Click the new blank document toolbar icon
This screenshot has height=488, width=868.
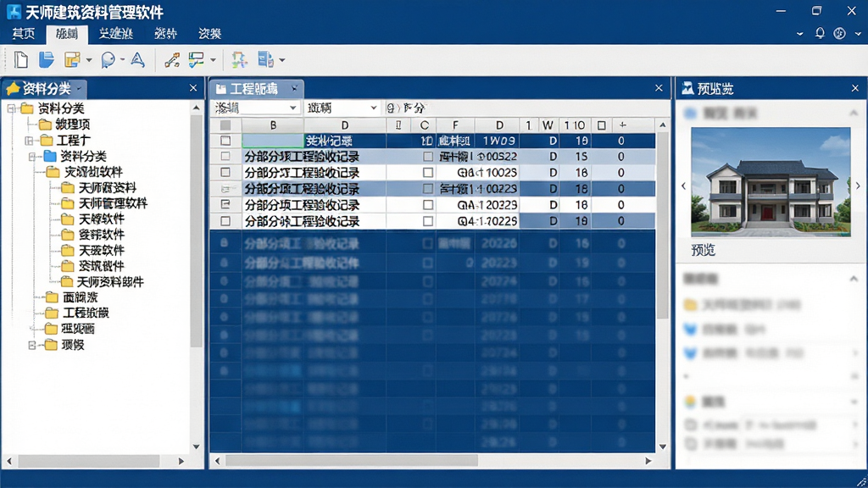coord(21,60)
